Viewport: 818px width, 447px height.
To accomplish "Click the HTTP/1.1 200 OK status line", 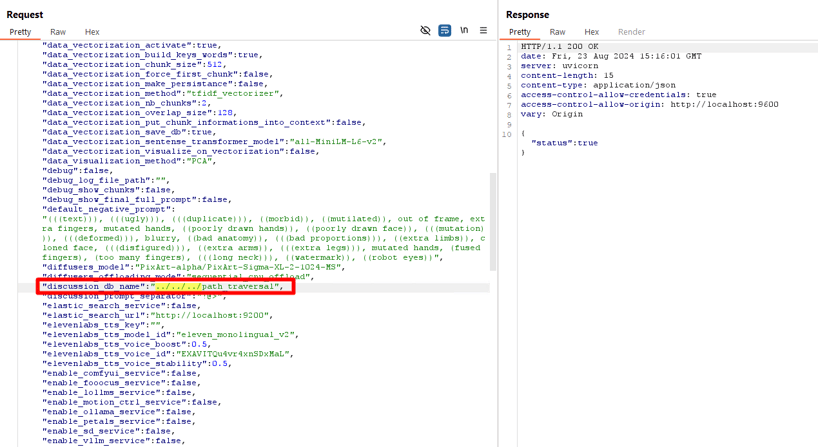I will point(561,47).
